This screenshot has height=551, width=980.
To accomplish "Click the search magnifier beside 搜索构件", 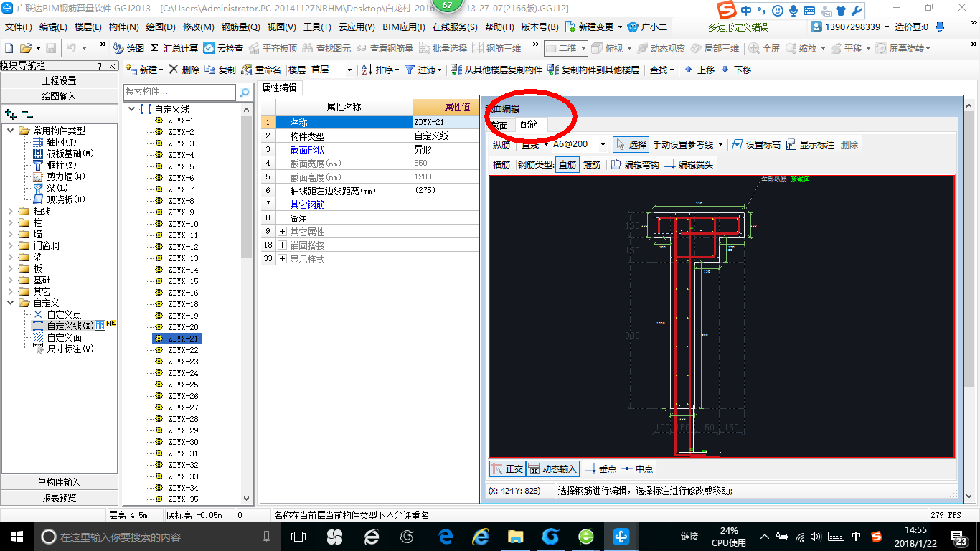I will click(245, 92).
